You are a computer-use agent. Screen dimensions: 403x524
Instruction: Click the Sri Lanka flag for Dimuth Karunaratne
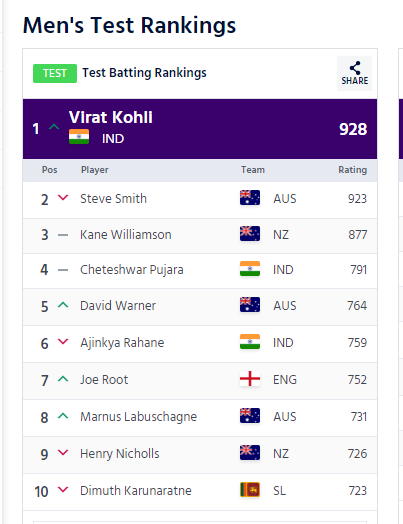point(250,490)
